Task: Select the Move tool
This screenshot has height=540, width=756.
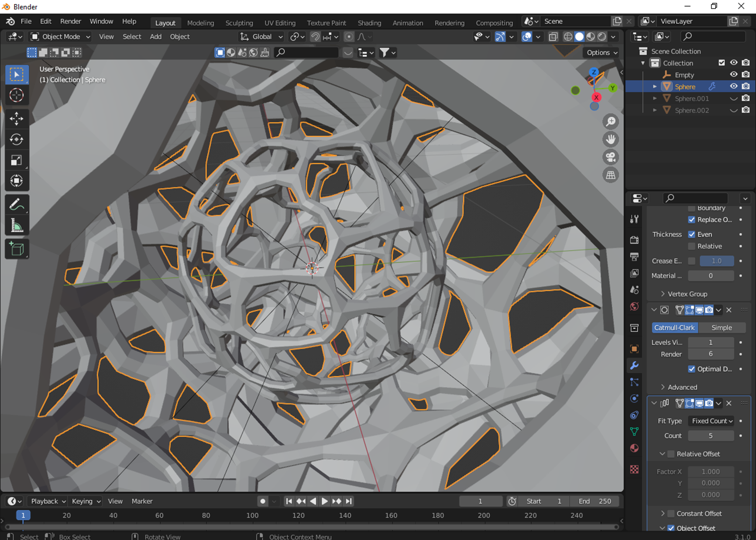Action: coord(17,119)
